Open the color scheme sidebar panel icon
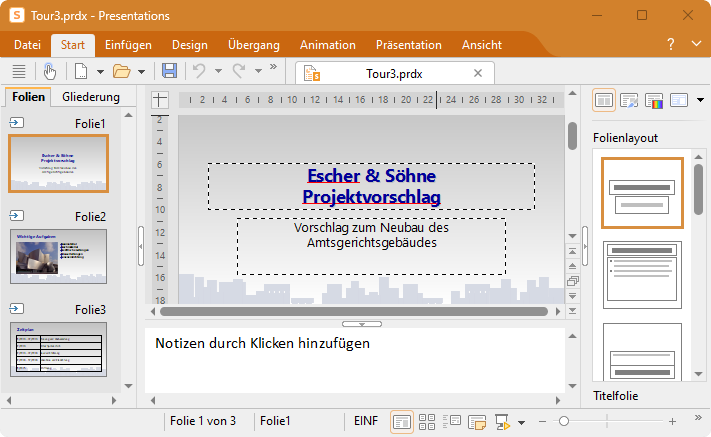 (x=655, y=100)
